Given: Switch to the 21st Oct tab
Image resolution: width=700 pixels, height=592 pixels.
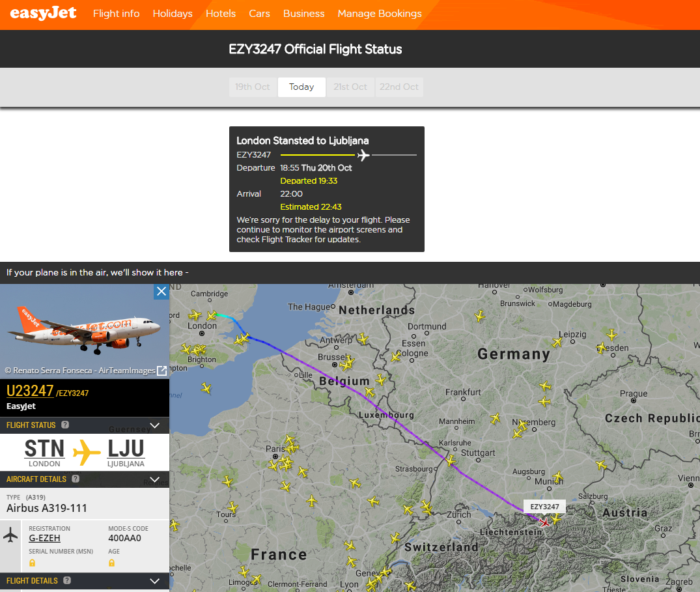Looking at the screenshot, I should click(x=350, y=87).
